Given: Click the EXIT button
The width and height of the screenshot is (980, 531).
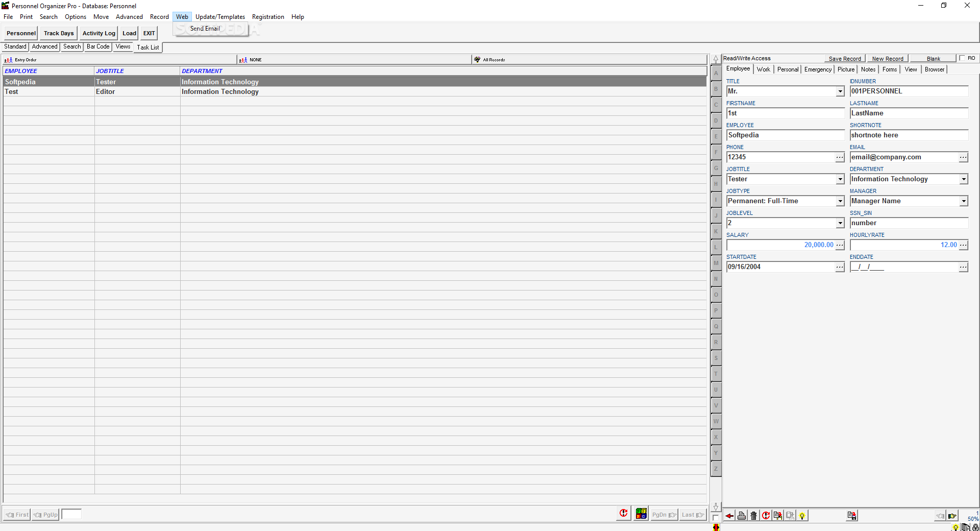Looking at the screenshot, I should [149, 33].
